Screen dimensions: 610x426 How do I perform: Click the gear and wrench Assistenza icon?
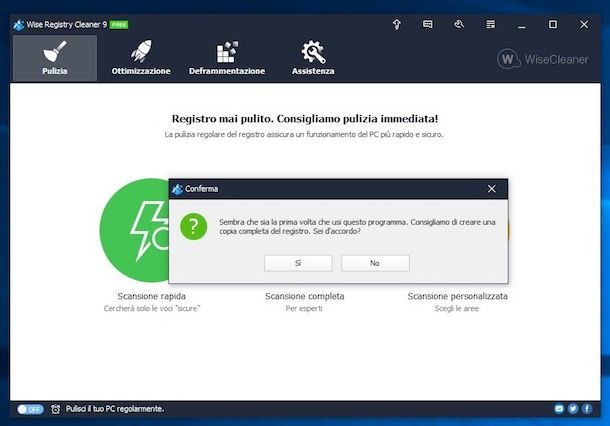(313, 52)
